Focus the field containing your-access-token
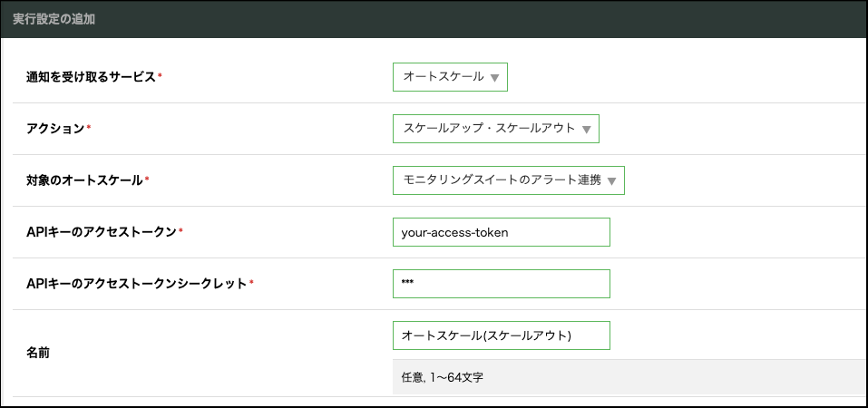 click(501, 232)
